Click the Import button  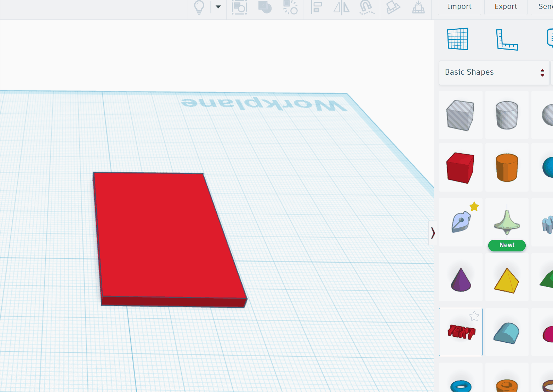[x=460, y=7]
